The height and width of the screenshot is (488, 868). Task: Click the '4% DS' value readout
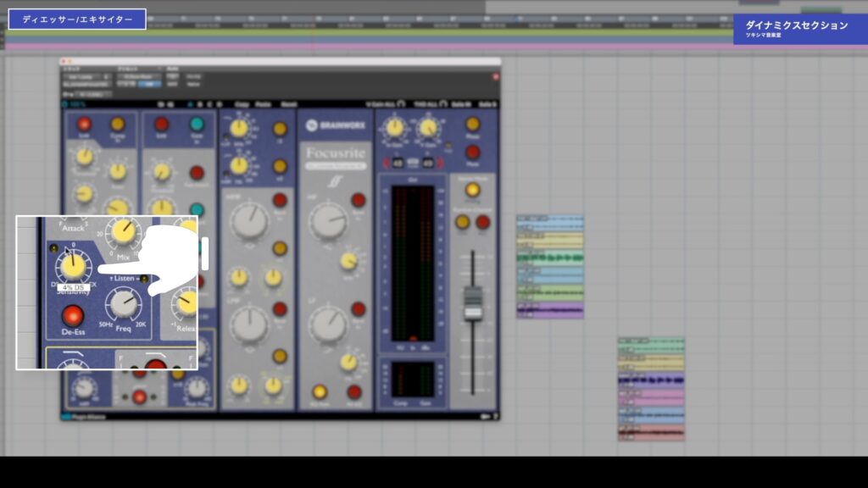[x=74, y=288]
